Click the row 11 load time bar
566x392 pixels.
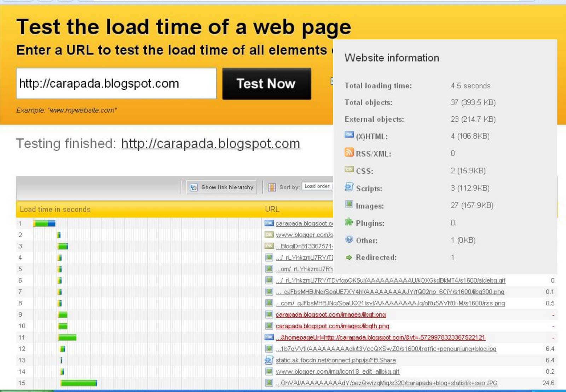click(x=68, y=338)
